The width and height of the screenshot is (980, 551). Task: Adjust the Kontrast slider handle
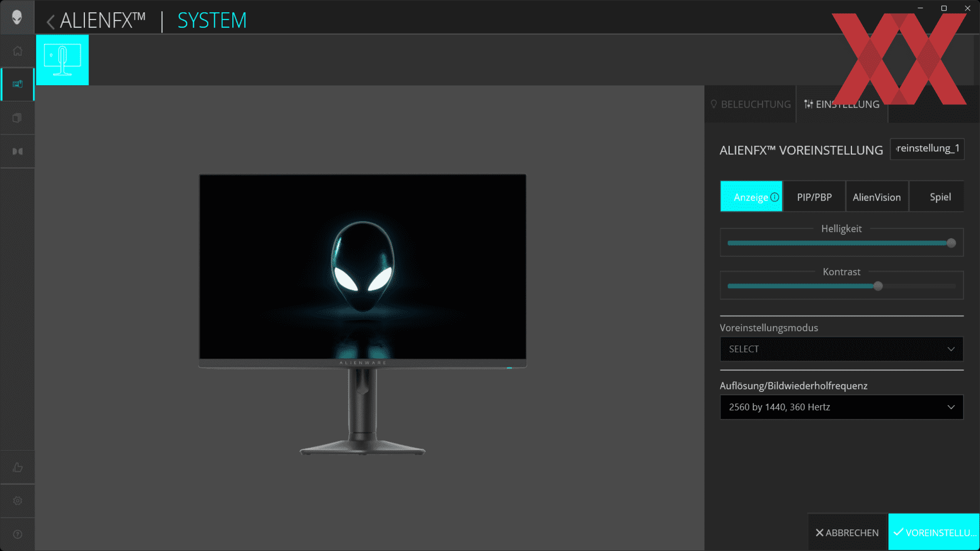878,286
